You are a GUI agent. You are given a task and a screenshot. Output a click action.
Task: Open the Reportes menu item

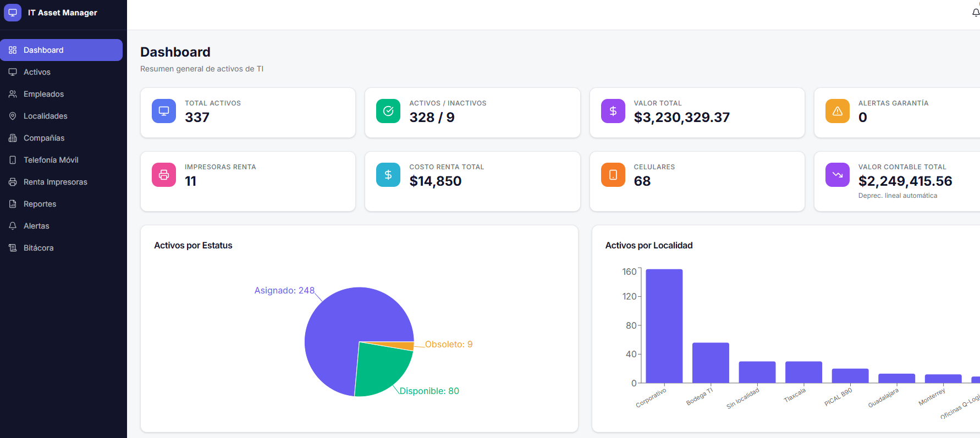61,204
